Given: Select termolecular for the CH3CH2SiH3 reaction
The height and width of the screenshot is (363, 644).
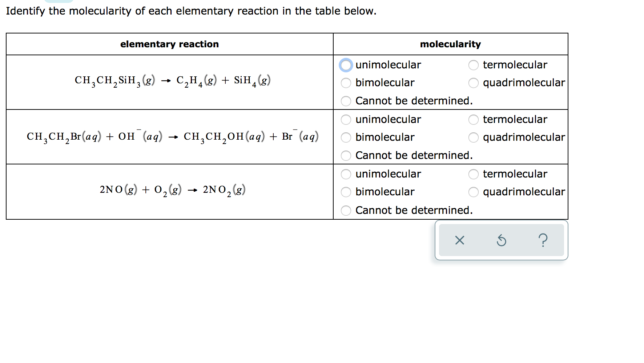Looking at the screenshot, I should click(x=474, y=65).
